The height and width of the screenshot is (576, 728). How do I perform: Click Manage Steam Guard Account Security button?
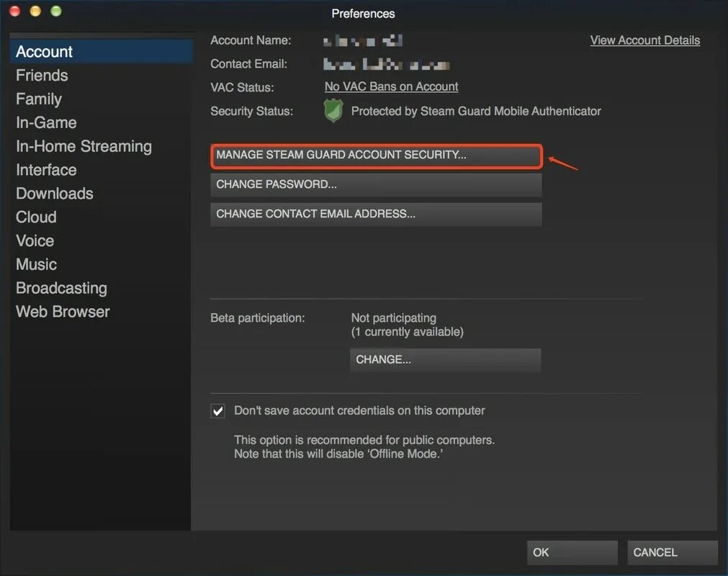[x=376, y=156]
